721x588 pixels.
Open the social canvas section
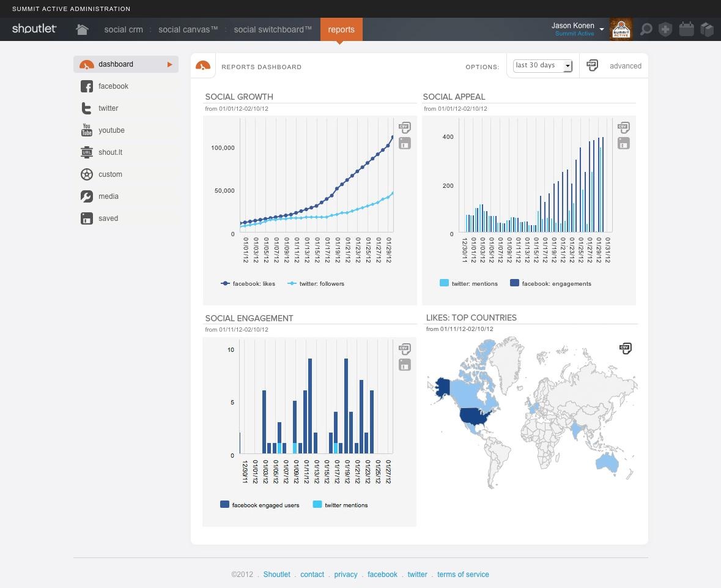coord(188,29)
